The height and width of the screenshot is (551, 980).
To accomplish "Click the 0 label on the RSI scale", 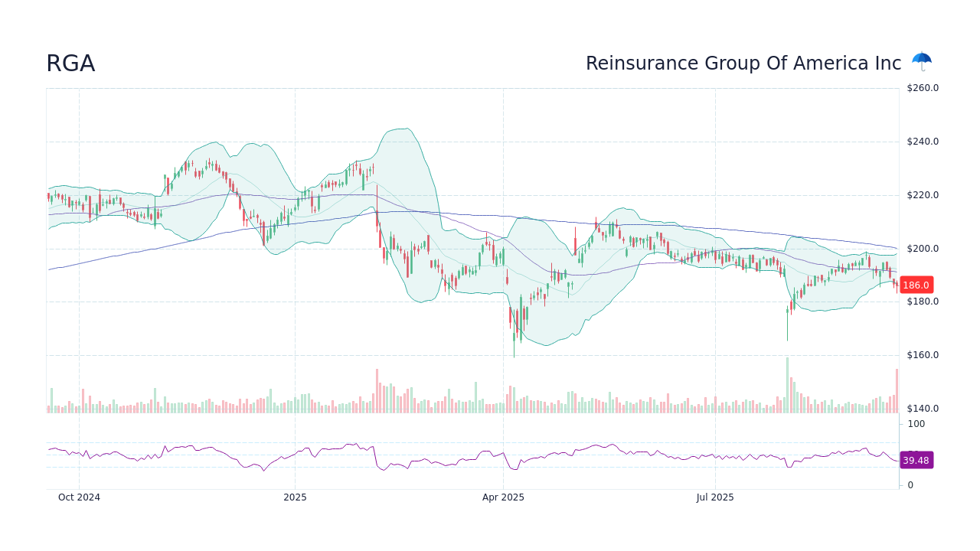I will 910,484.
